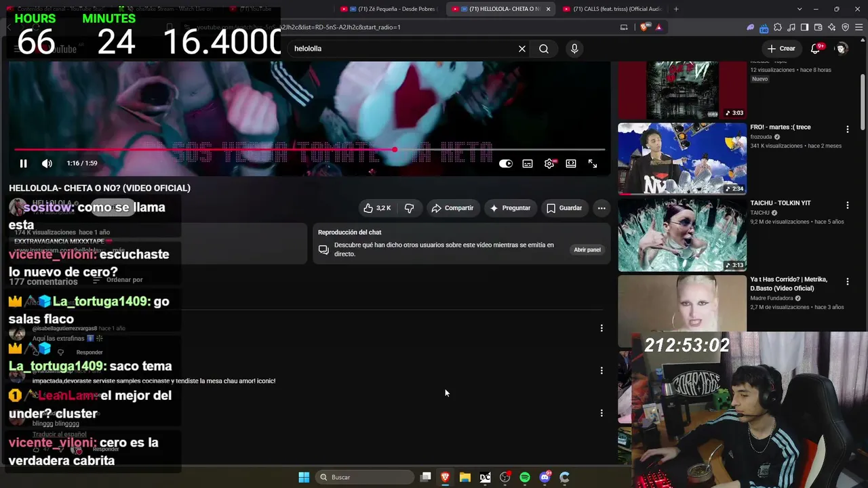The height and width of the screenshot is (488, 868).
Task: Open Discord from the taskbar
Action: (545, 477)
